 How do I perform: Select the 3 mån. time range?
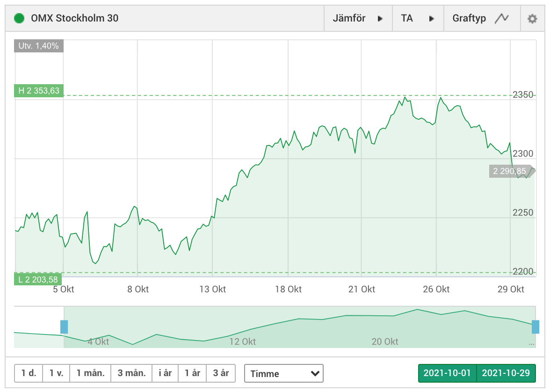131,373
